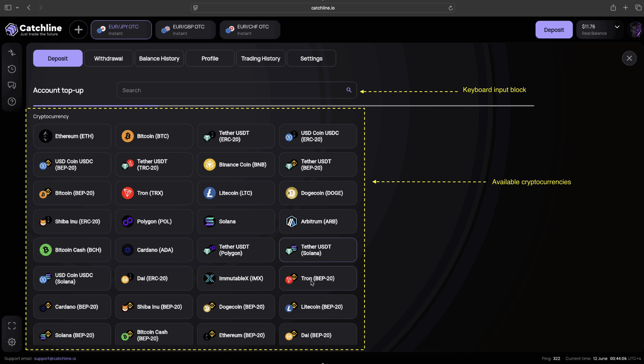Image resolution: width=644 pixels, height=364 pixels.
Task: Toggle fullscreen mode icon
Action: 12,326
